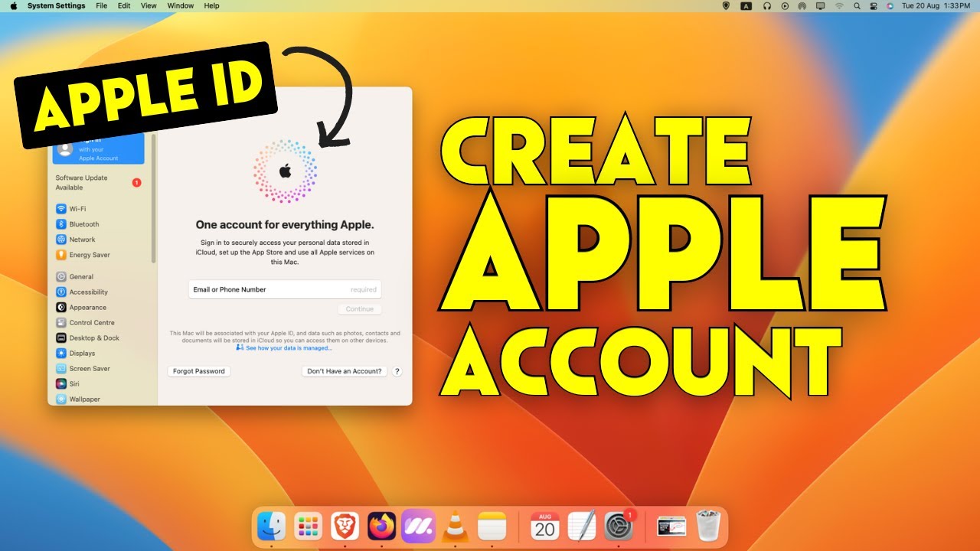Open the Apple menu
The height and width of the screenshot is (551, 980).
click(13, 5)
